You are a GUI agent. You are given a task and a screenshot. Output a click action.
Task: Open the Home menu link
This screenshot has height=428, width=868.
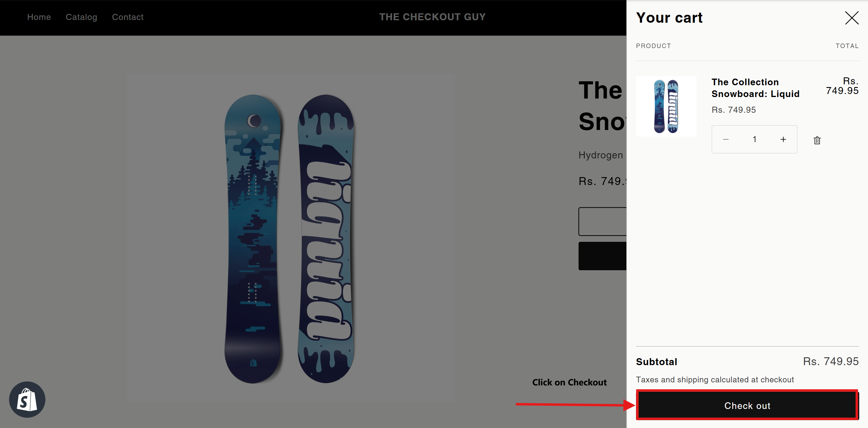pos(39,17)
